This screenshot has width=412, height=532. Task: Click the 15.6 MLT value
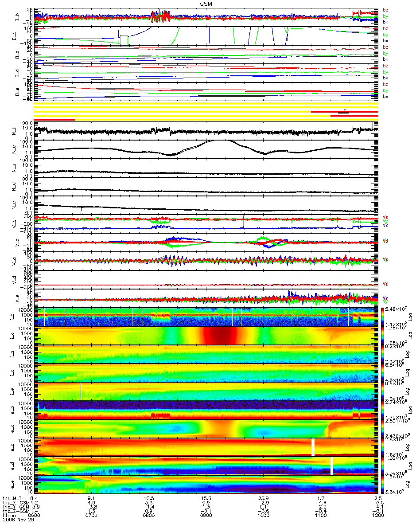pyautogui.click(x=206, y=499)
